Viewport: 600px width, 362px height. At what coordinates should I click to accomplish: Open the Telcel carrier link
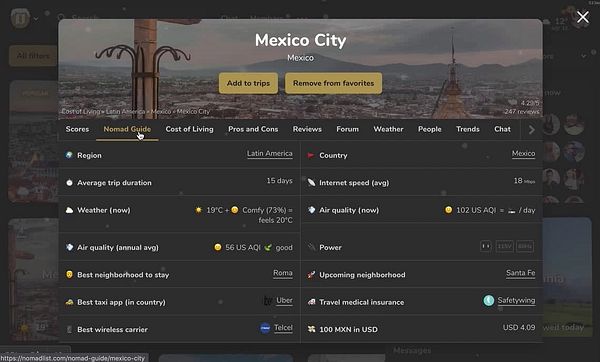coord(283,328)
